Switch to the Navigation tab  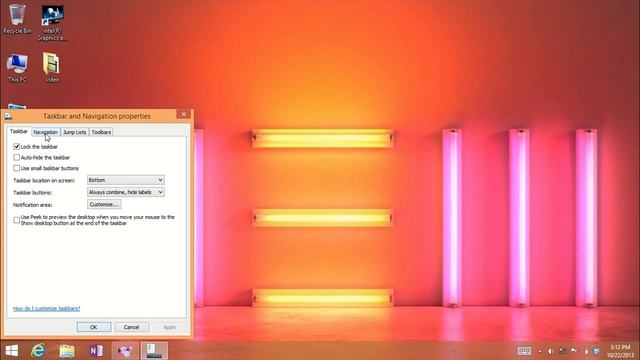[45, 132]
